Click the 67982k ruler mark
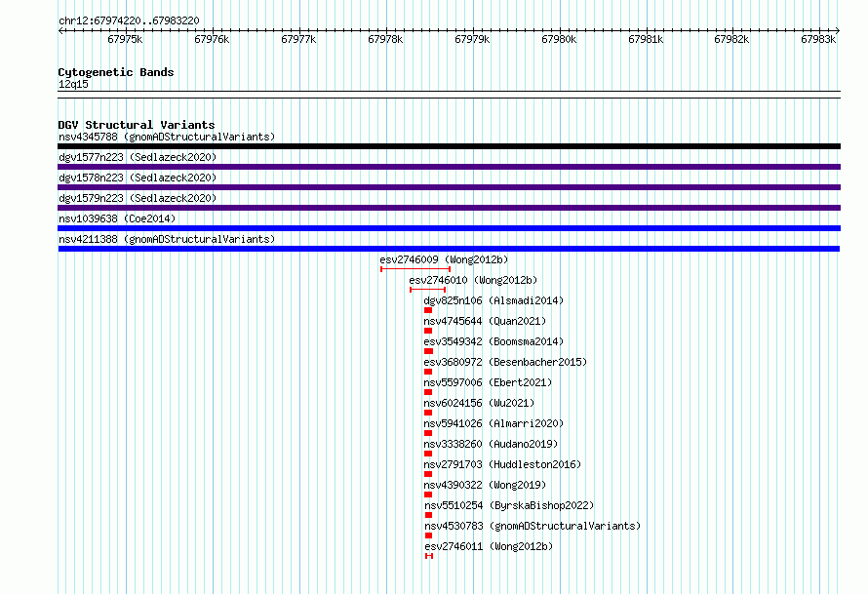Screen dimensions: 868x594 [731, 39]
